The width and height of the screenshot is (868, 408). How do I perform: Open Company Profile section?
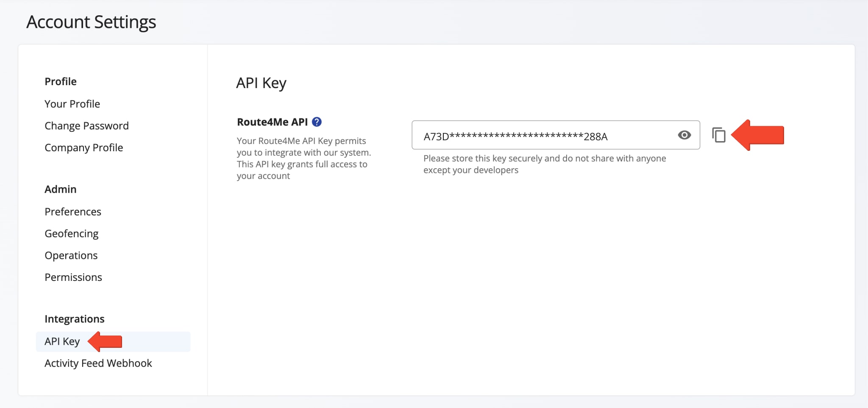[84, 147]
